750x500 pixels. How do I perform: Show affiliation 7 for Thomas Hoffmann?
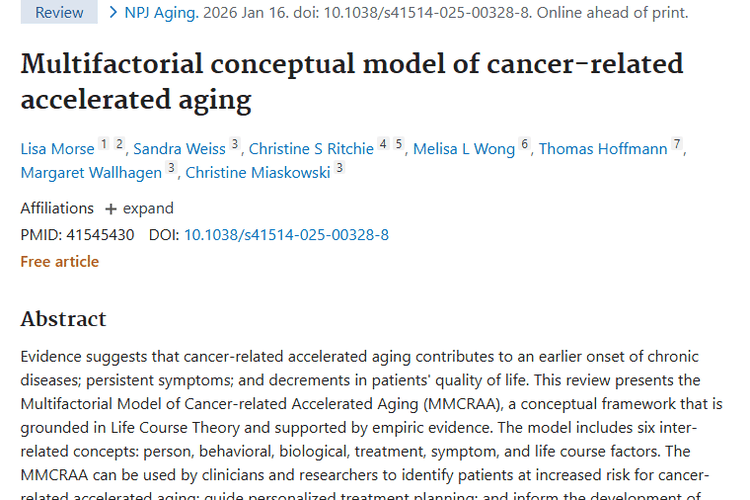[677, 145]
